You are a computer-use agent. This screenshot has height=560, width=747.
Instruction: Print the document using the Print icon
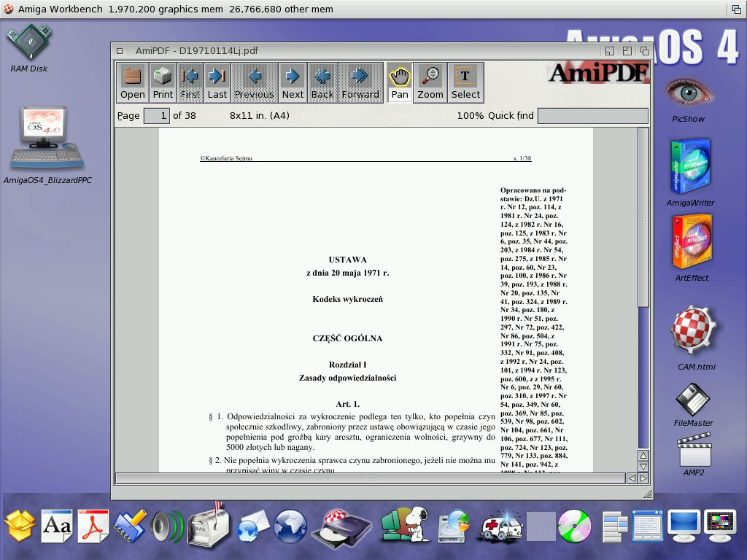point(163,82)
